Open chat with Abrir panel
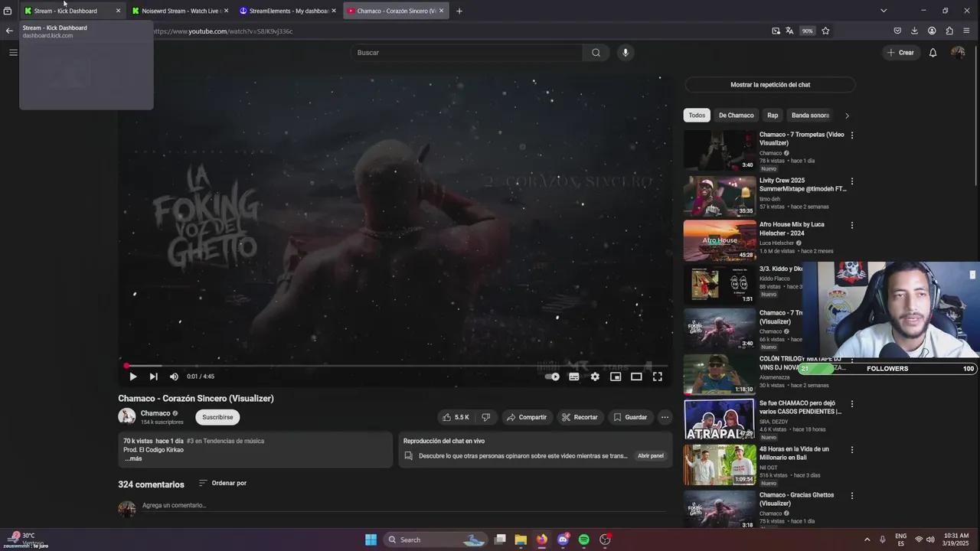The image size is (980, 551). coord(651,455)
